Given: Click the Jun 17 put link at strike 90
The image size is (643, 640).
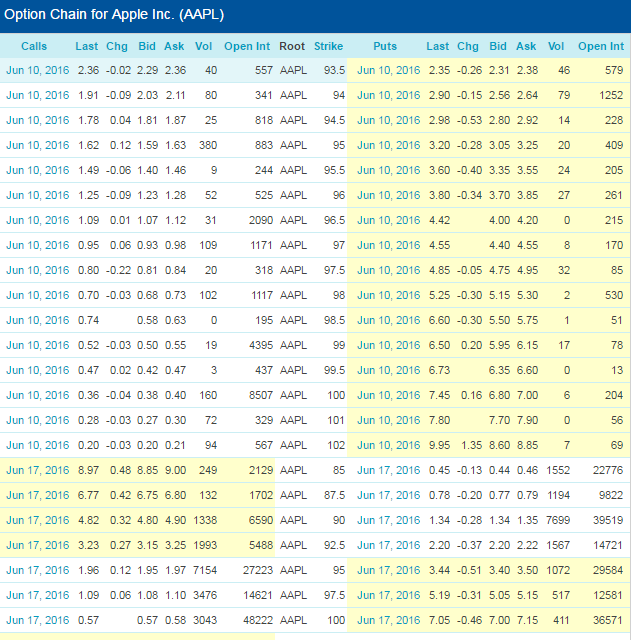Looking at the screenshot, I should coord(389,520).
